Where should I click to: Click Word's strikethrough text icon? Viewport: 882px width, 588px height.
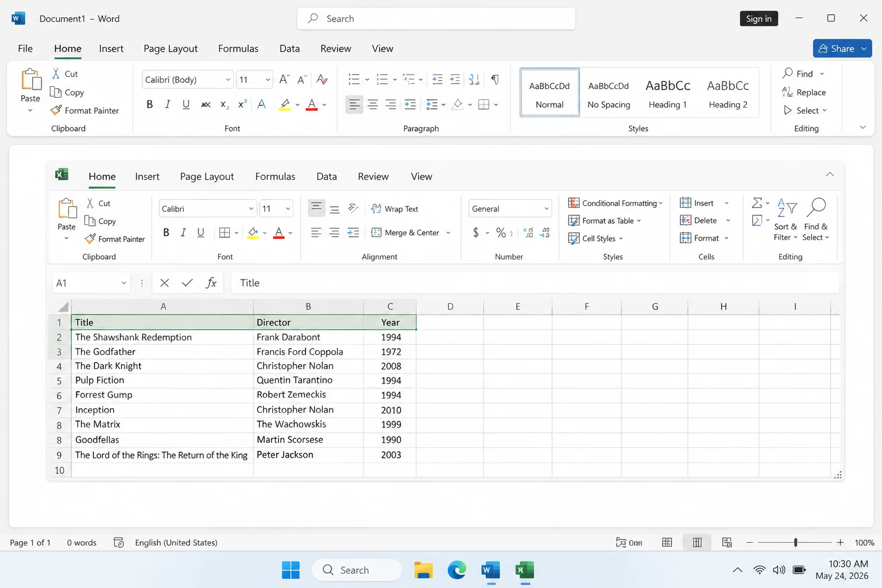[x=206, y=105]
